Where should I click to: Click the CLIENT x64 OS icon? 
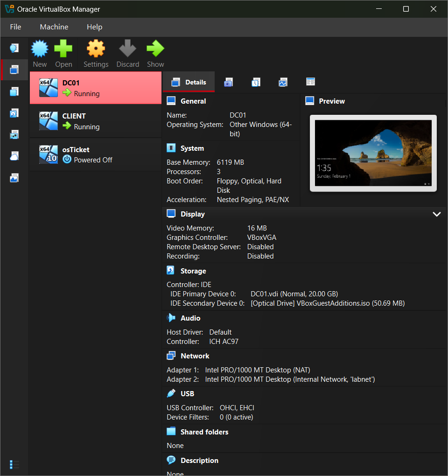click(48, 121)
